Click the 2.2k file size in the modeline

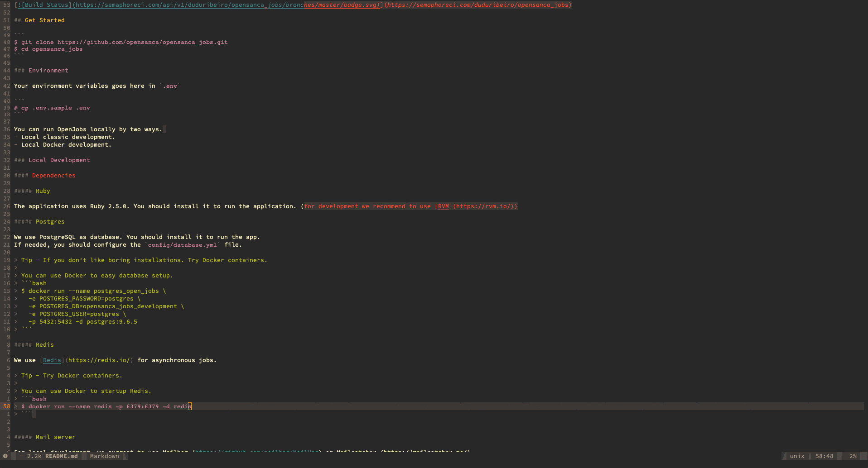coord(34,456)
